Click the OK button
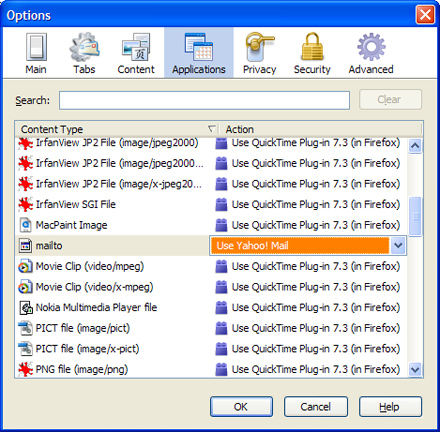This screenshot has width=440, height=432. [241, 407]
